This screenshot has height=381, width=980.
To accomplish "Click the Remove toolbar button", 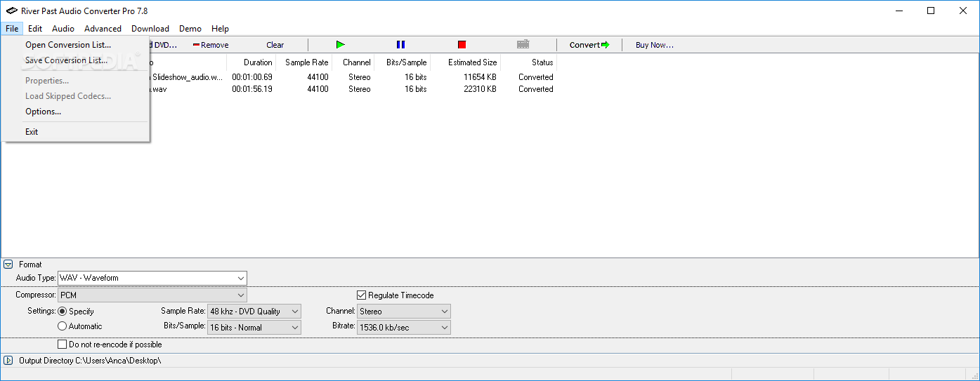I will tap(211, 45).
